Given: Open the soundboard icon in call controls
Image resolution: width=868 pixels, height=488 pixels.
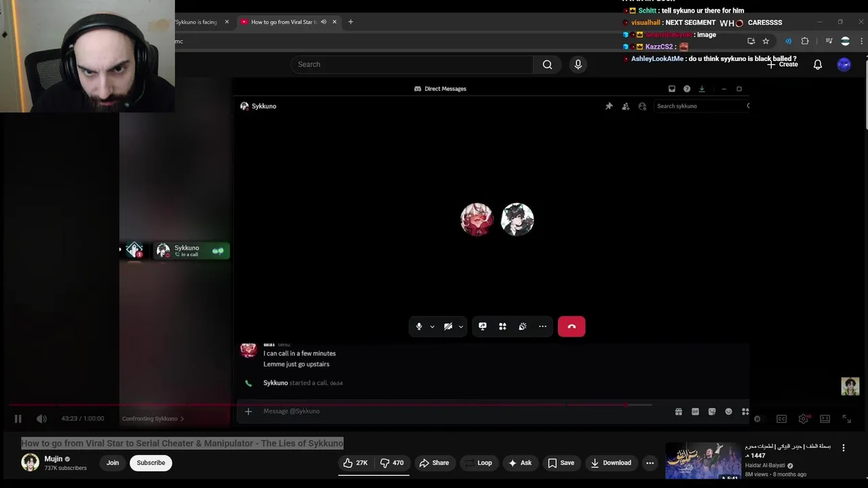Looking at the screenshot, I should coord(523,327).
